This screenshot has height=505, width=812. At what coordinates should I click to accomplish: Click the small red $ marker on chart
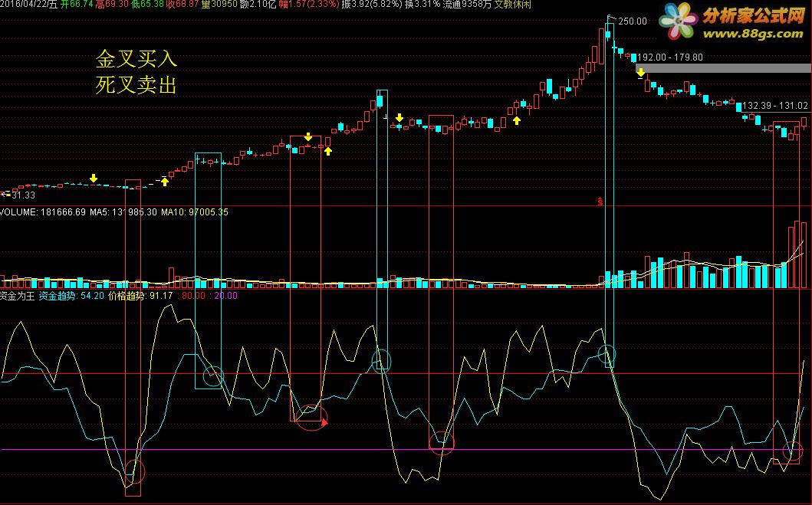[600, 202]
